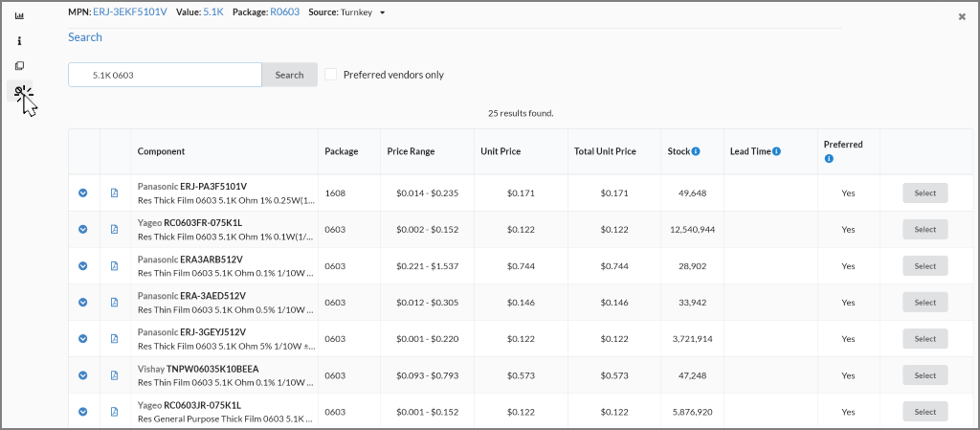Open datasheet icon for Yageo RC0603FR-075K1L
Screen dimensions: 980x430
coord(114,230)
